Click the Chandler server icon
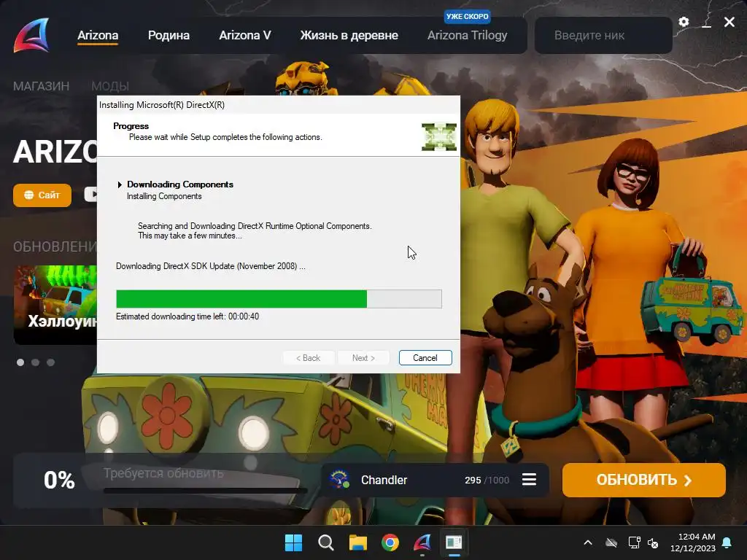 click(339, 480)
